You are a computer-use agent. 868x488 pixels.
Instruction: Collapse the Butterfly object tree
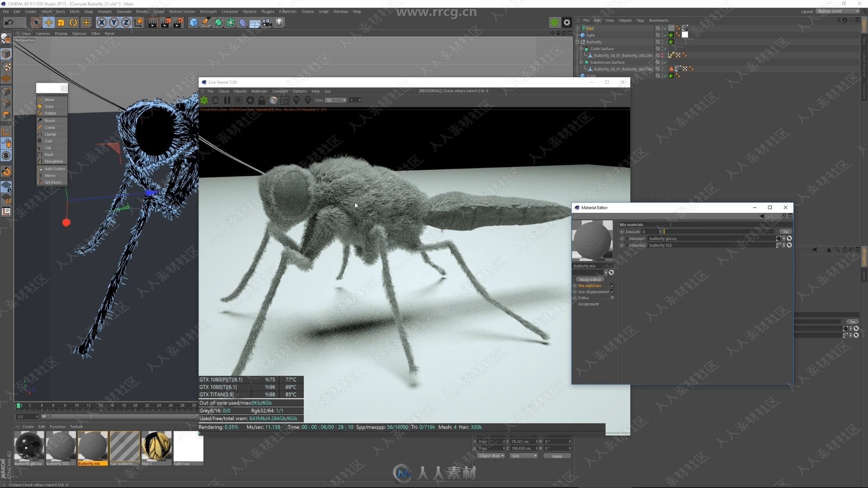[x=577, y=42]
